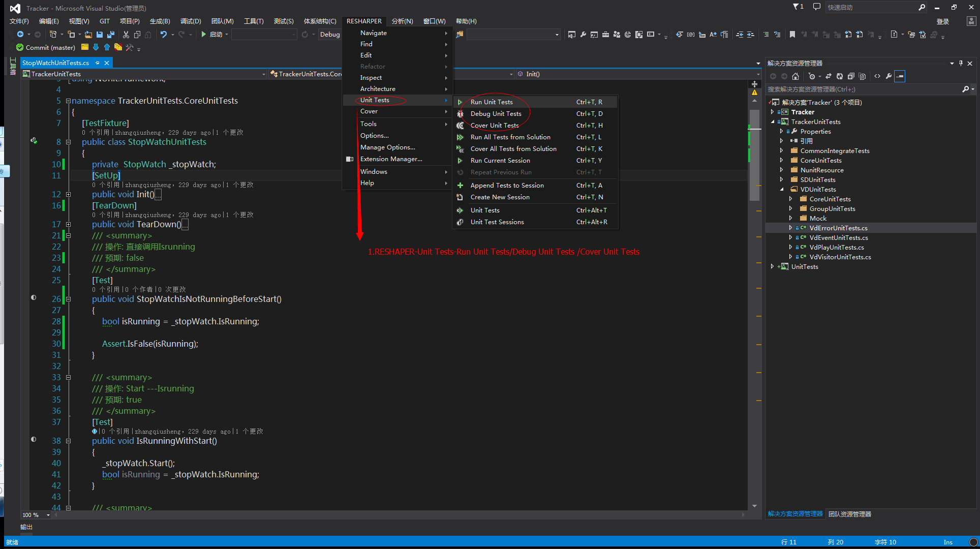The height and width of the screenshot is (549, 980).
Task: Expand the GroupUnitTests folder
Action: coord(791,208)
